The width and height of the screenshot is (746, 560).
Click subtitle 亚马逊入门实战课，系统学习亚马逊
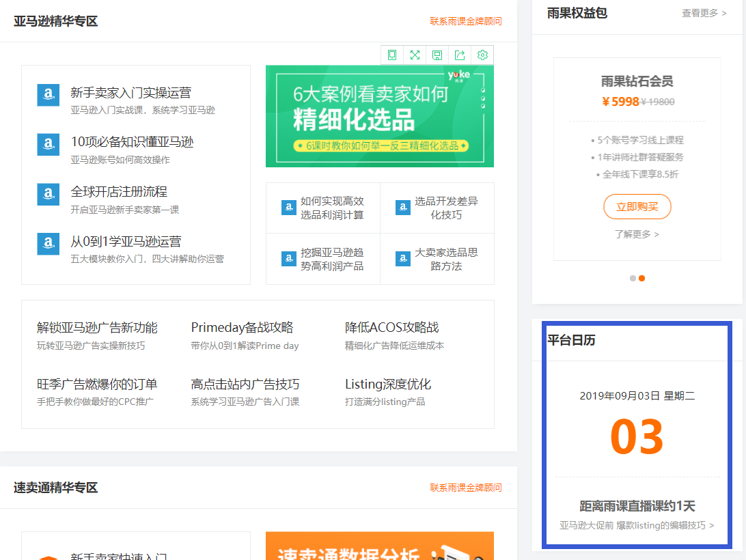(143, 111)
